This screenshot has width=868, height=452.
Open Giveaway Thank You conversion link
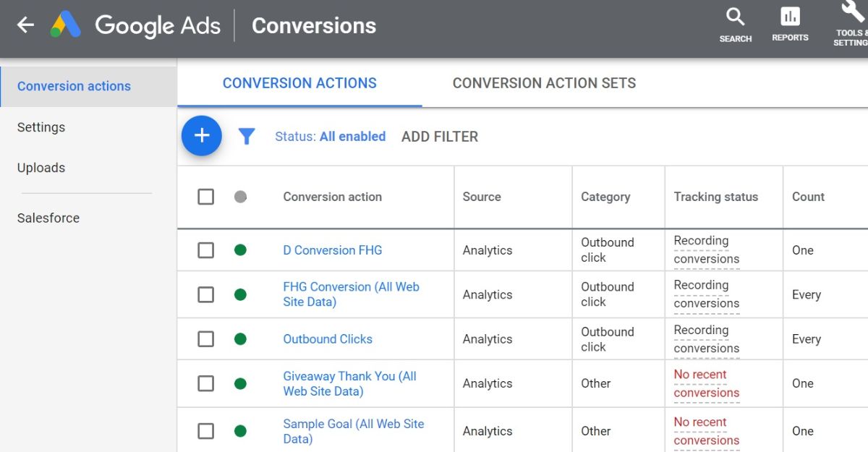coord(350,383)
